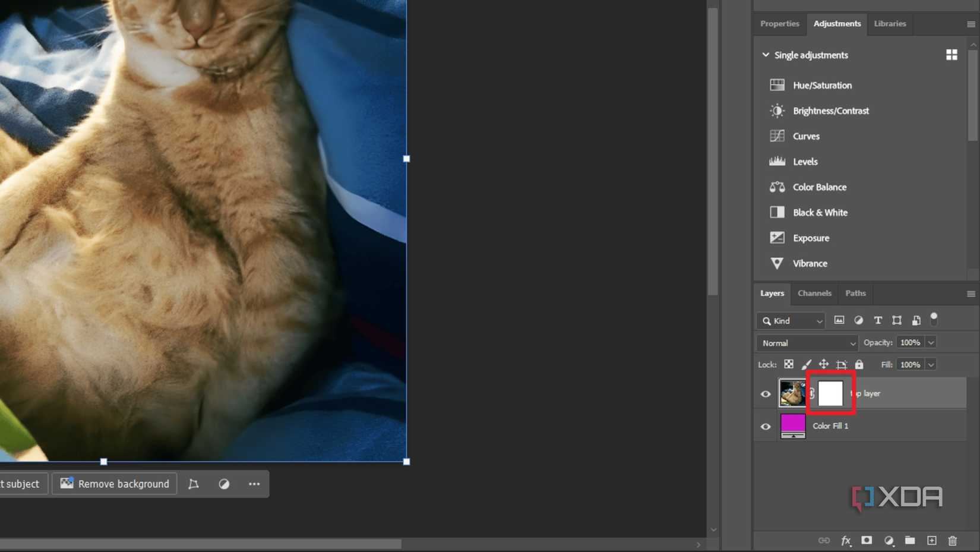Viewport: 980px width, 552px height.
Task: Hide the top layer with the eye icon
Action: 766,393
